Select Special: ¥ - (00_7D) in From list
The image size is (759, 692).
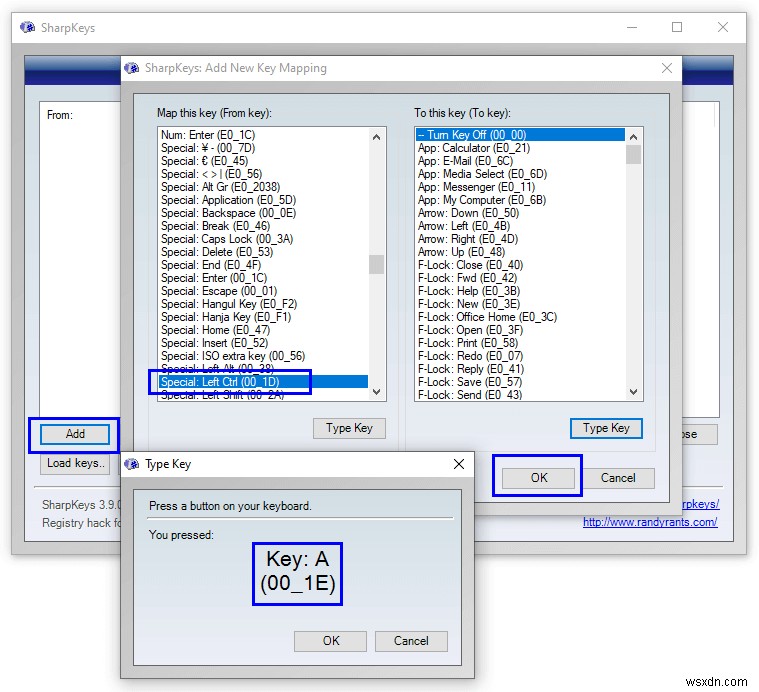coord(263,148)
